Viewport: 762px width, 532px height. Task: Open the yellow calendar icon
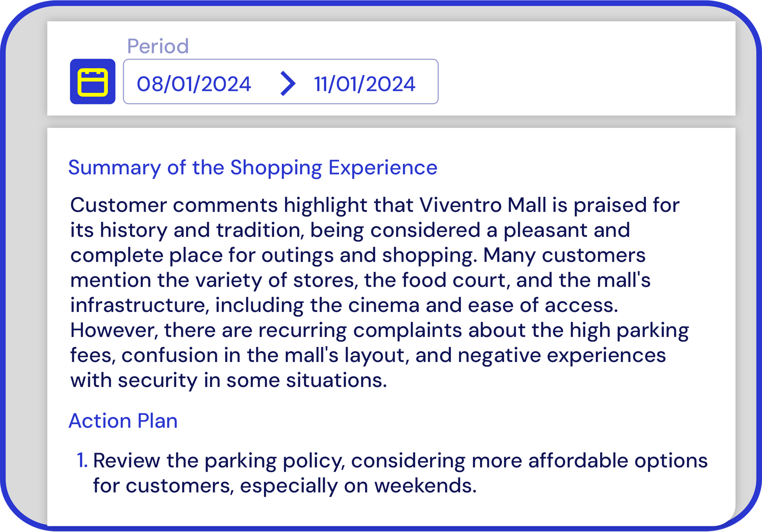(x=92, y=82)
